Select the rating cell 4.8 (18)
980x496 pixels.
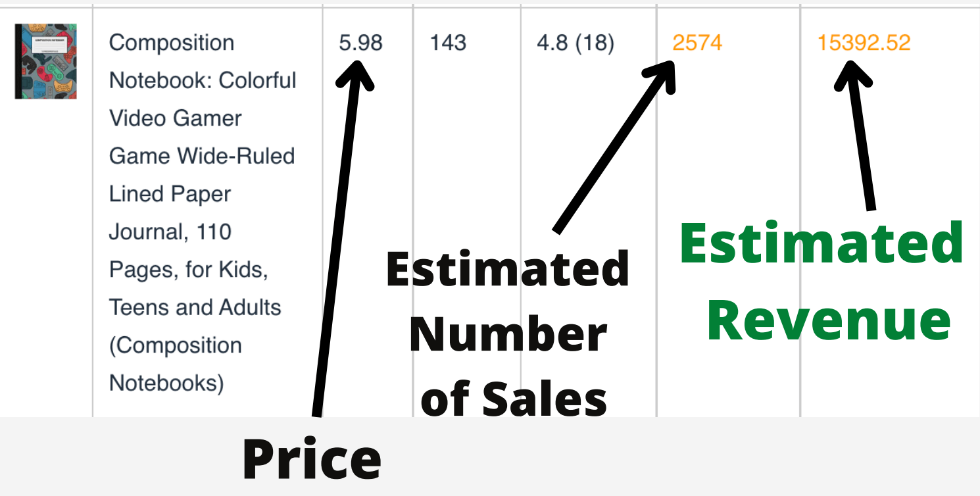point(576,43)
